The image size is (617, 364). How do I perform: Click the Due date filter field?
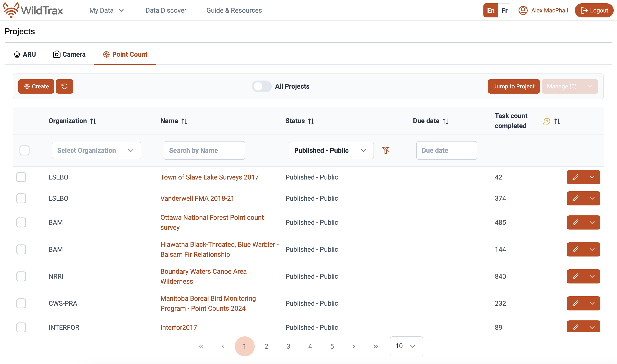(x=446, y=150)
